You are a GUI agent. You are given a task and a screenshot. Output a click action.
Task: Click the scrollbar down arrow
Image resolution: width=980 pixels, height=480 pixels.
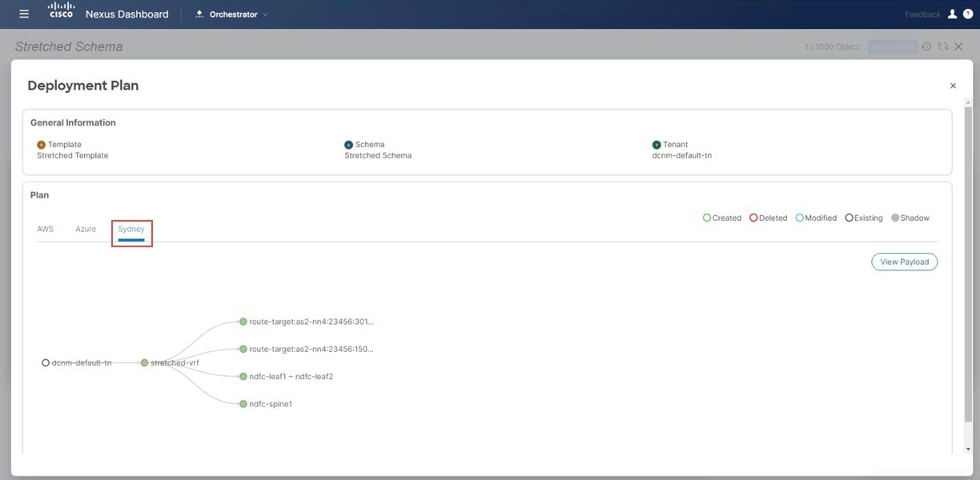tap(969, 449)
